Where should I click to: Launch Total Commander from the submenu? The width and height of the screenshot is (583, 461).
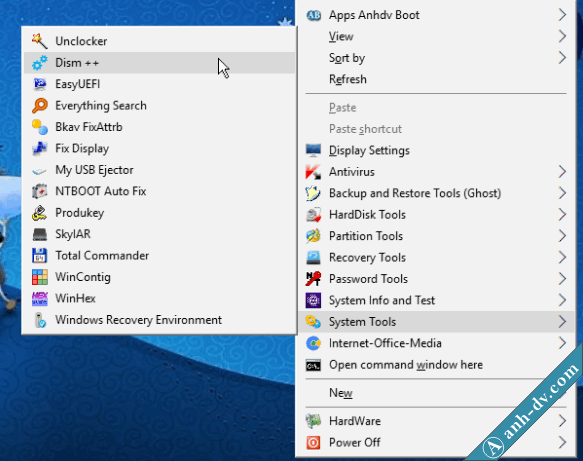tap(160, 256)
